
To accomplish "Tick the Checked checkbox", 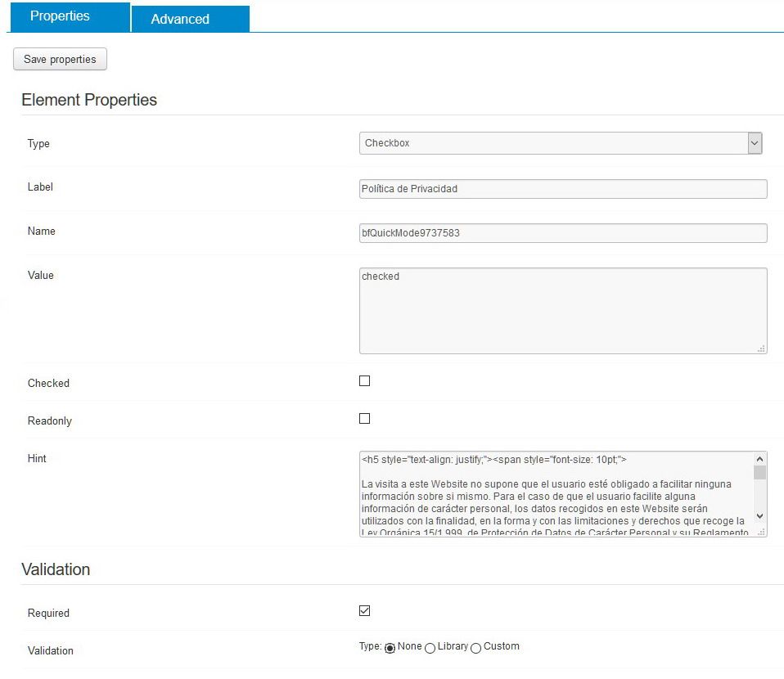I will coord(364,381).
